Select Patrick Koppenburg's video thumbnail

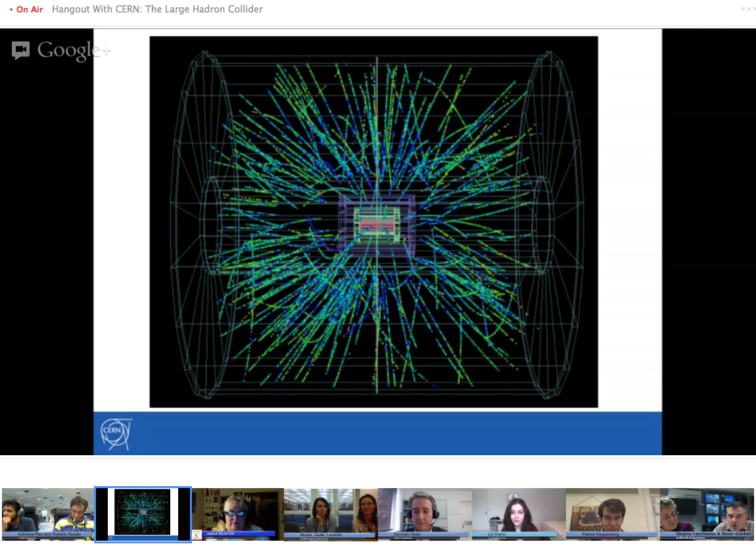(613, 514)
